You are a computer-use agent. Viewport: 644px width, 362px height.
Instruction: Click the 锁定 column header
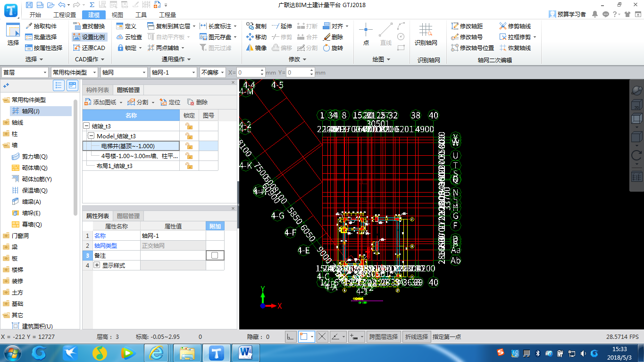tap(189, 115)
